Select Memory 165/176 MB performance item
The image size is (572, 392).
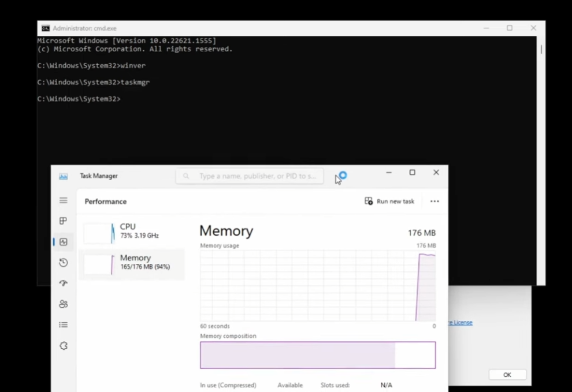click(132, 264)
